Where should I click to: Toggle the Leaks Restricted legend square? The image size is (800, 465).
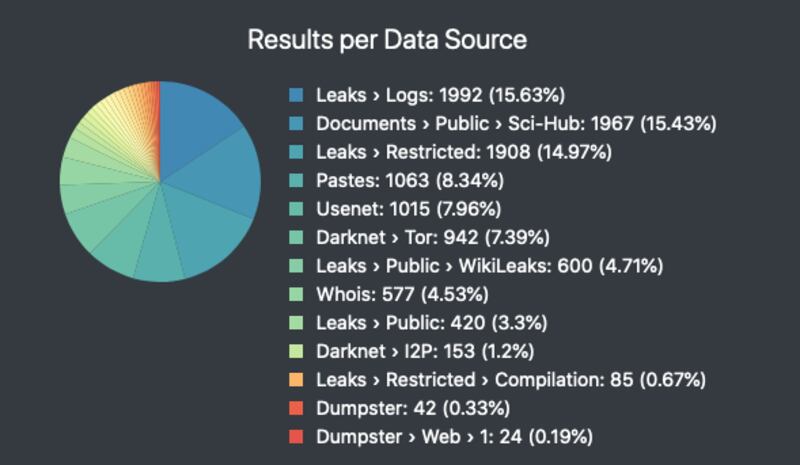tap(296, 153)
